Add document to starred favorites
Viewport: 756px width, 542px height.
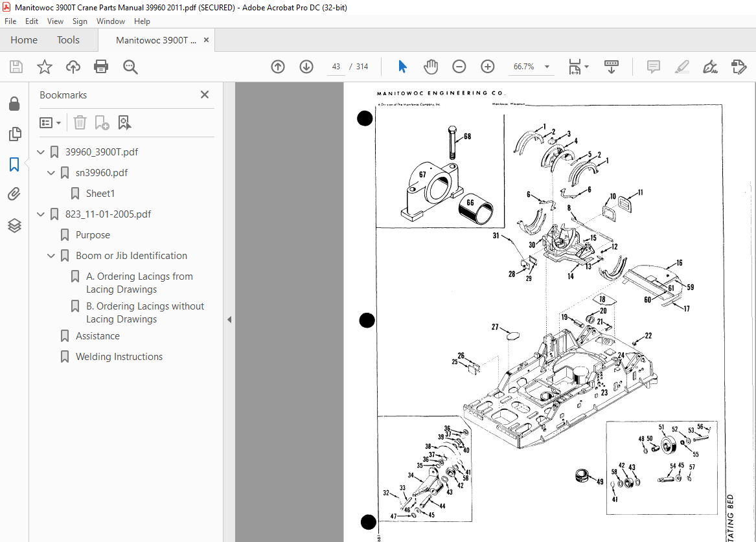pyautogui.click(x=44, y=67)
